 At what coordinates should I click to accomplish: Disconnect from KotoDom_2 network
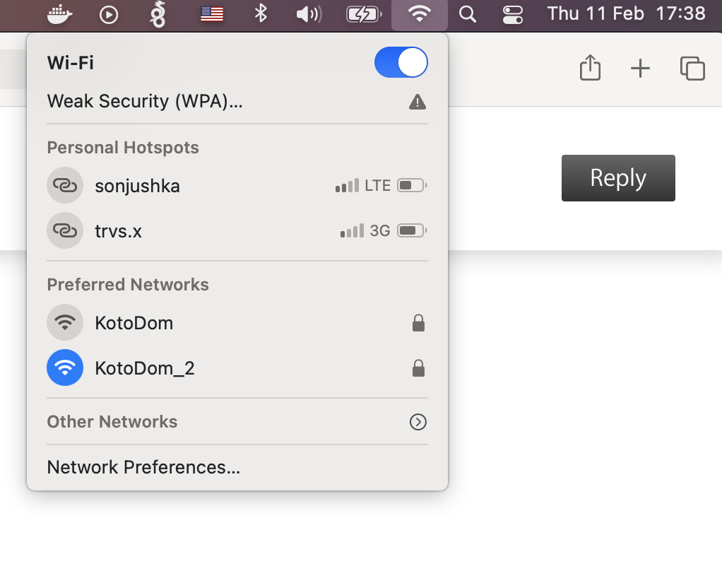coord(145,367)
